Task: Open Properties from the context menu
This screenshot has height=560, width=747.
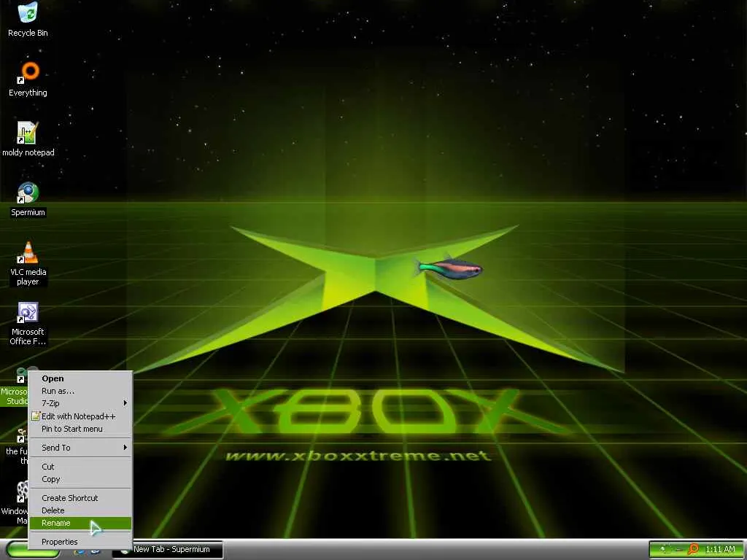Action: [80, 542]
